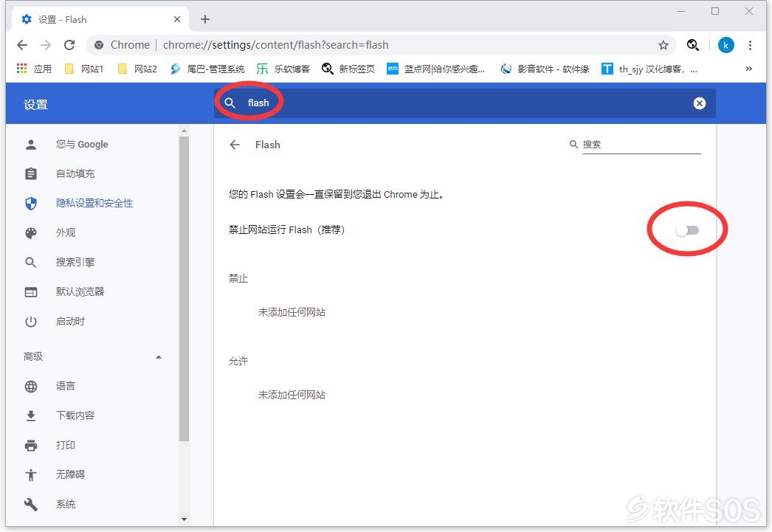
Task: Click the accessibility icon beside 无障碍
Action: (31, 475)
